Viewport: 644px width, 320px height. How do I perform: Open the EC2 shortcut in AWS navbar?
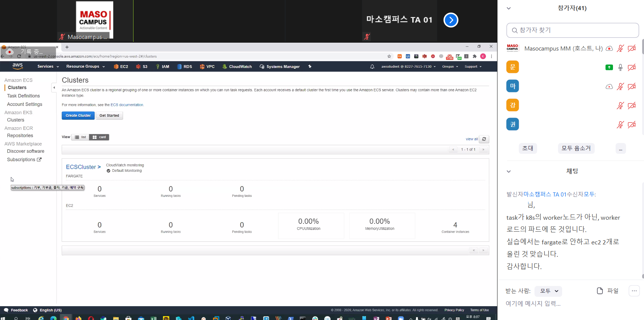tap(121, 67)
